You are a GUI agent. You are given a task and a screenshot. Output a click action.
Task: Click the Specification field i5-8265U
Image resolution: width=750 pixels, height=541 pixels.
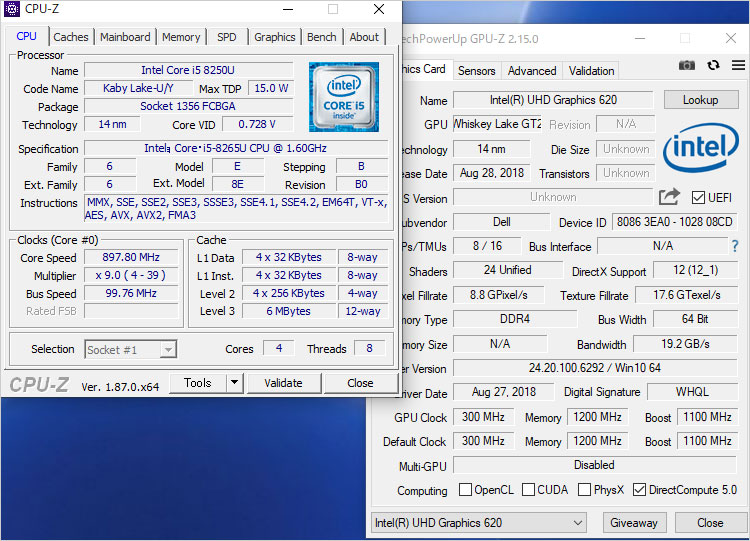coord(236,148)
